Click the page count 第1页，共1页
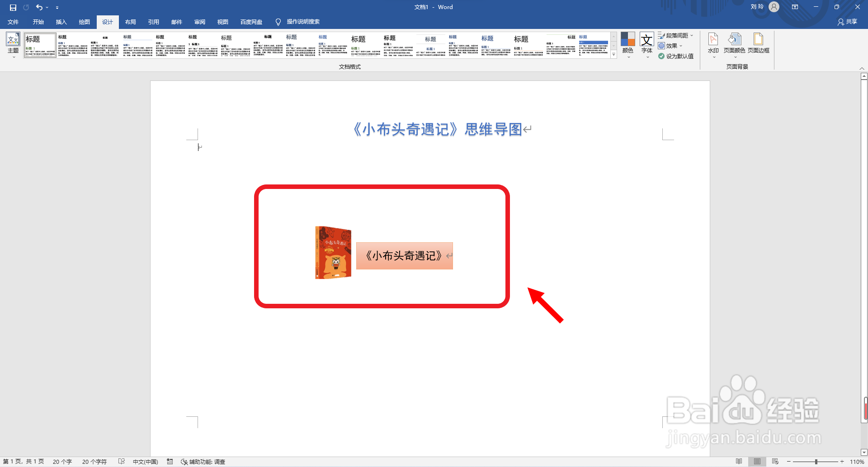The image size is (868, 467). pos(24,462)
